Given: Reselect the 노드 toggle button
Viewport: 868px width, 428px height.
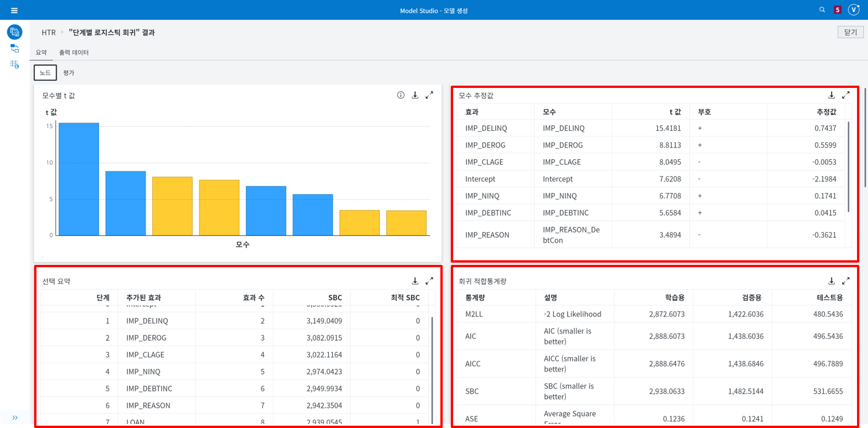Looking at the screenshot, I should (x=45, y=72).
